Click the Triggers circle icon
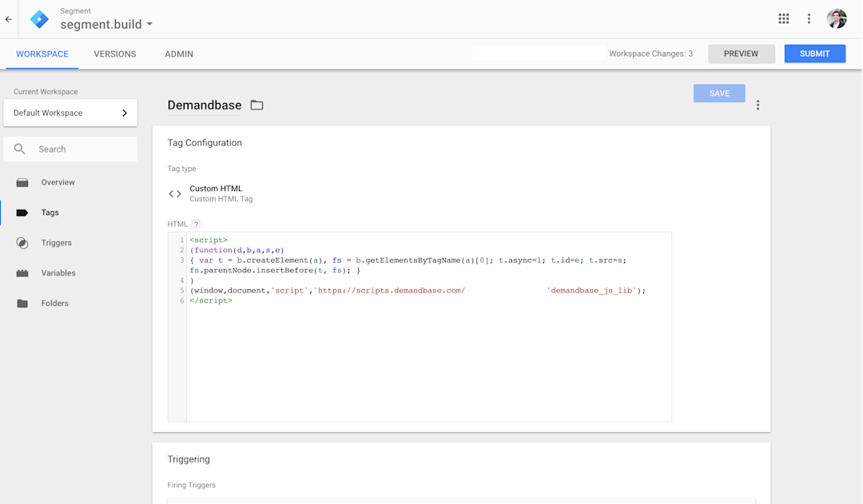This screenshot has height=504, width=863. tap(22, 243)
